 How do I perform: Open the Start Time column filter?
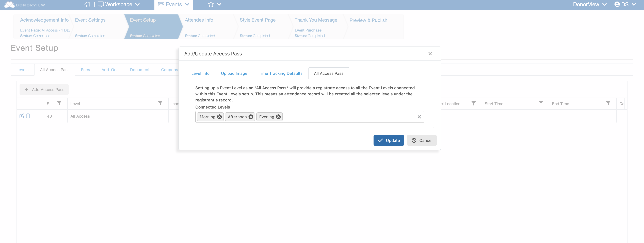[x=541, y=103]
